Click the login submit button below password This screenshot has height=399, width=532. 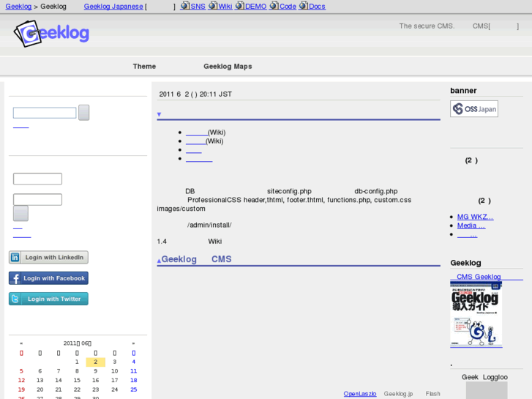pos(20,214)
